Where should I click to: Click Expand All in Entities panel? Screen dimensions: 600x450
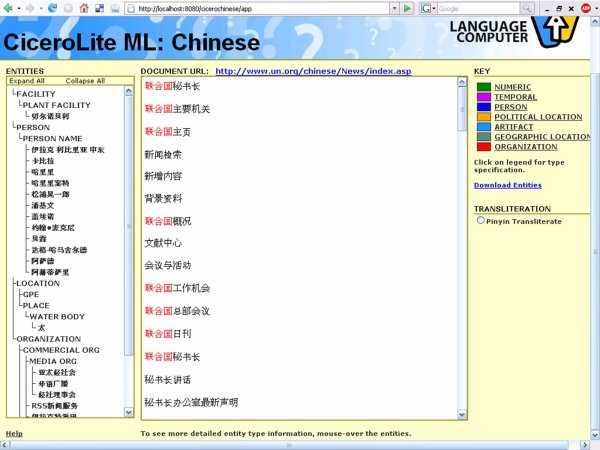tap(27, 81)
